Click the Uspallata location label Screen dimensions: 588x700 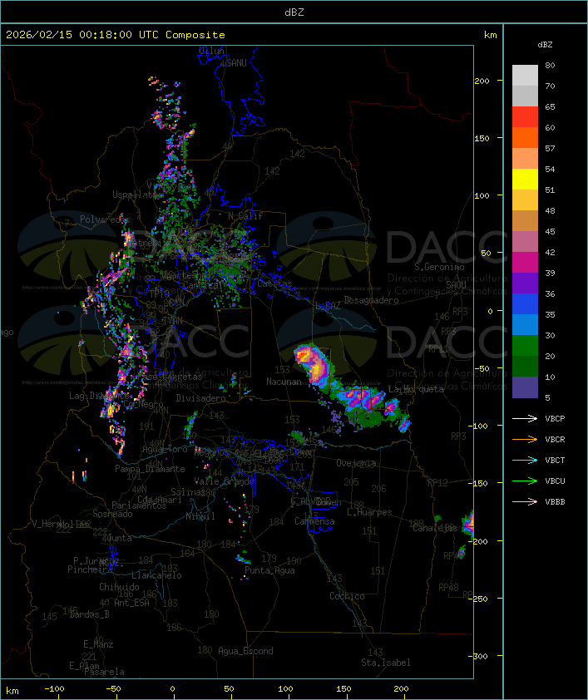pyautogui.click(x=135, y=195)
